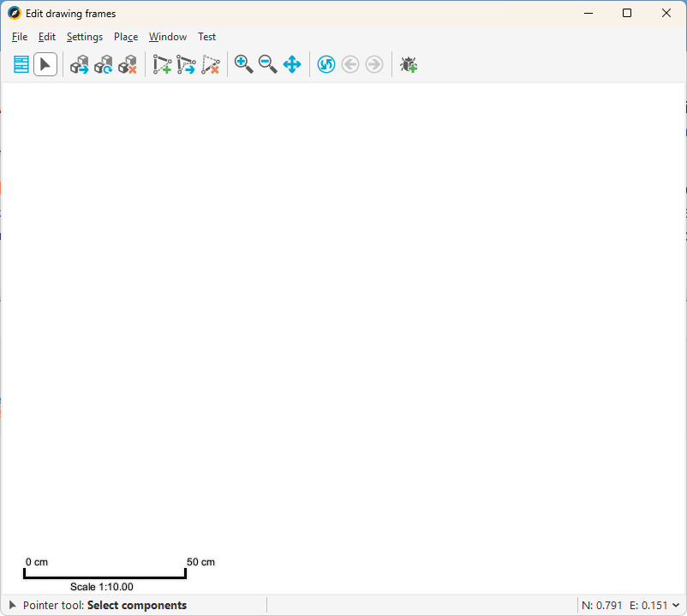Click the move component icon with blue arrow
This screenshot has width=687, height=616.
click(x=80, y=64)
